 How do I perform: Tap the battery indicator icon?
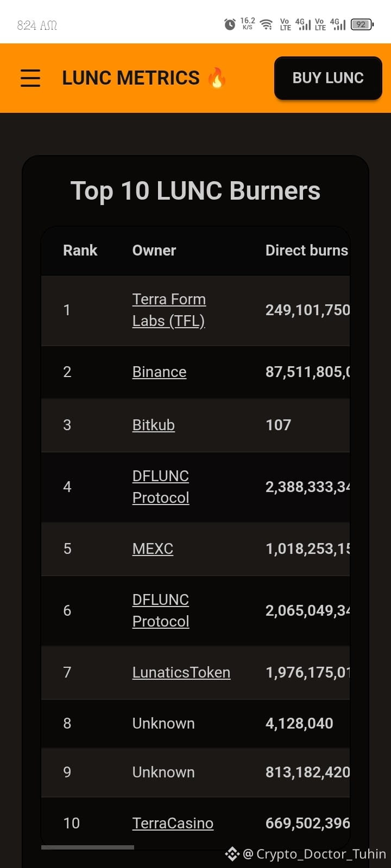pos(362,24)
